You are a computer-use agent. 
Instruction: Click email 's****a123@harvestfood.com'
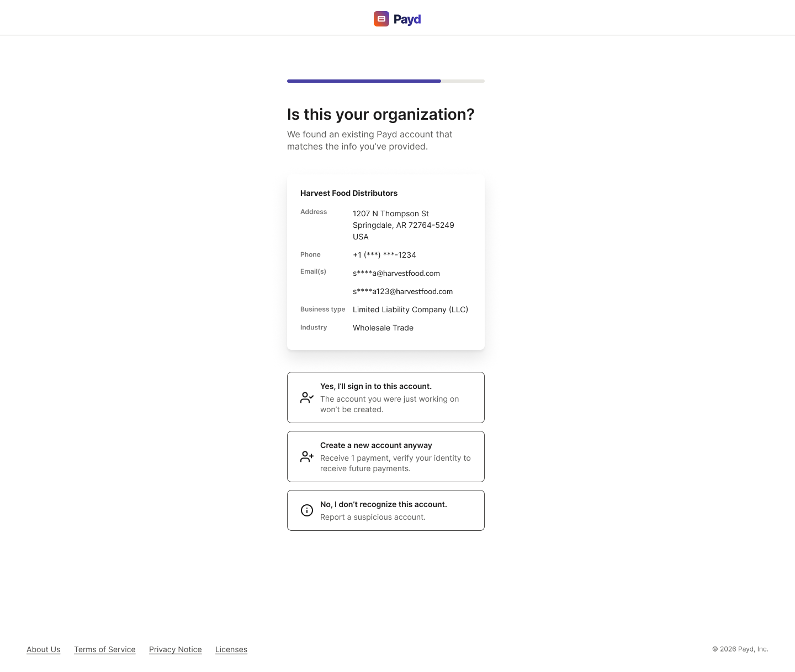click(x=403, y=291)
